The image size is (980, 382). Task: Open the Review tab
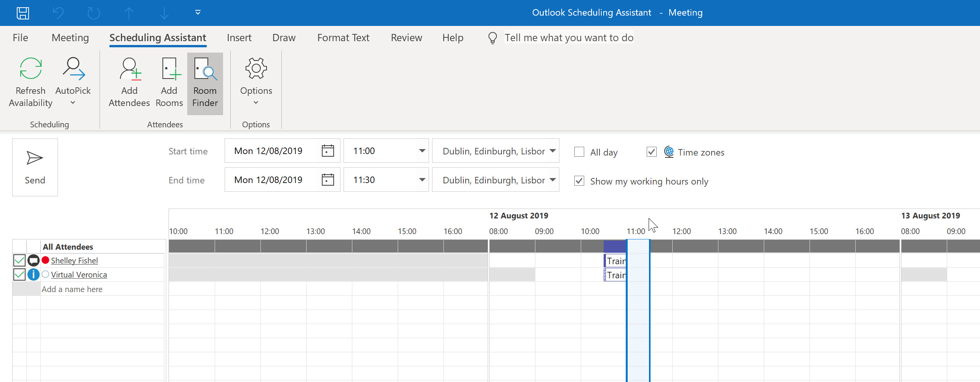click(x=406, y=38)
